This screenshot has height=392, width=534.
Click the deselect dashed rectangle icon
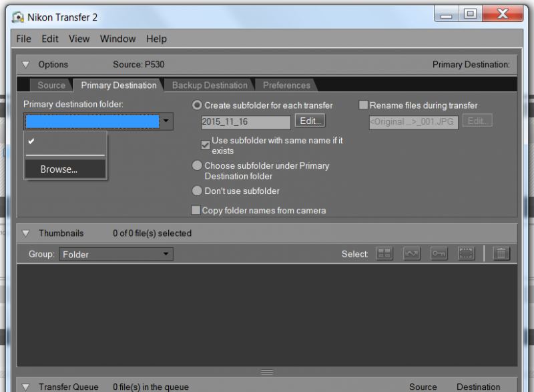click(466, 253)
